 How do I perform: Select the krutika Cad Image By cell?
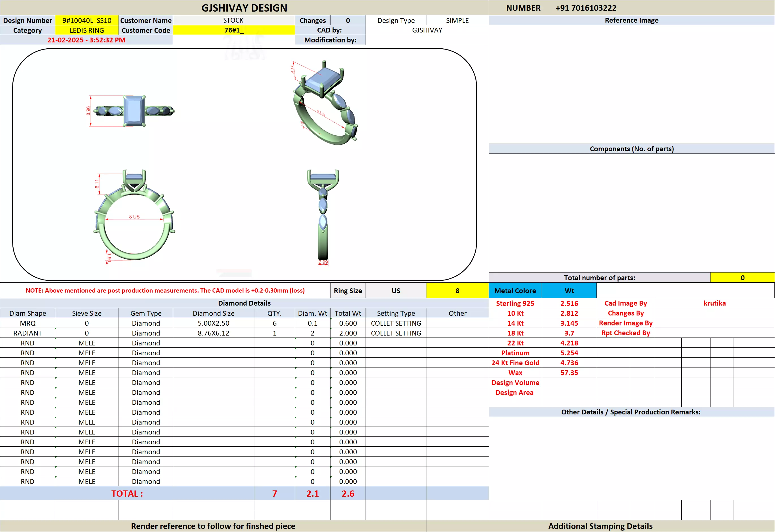[714, 303]
